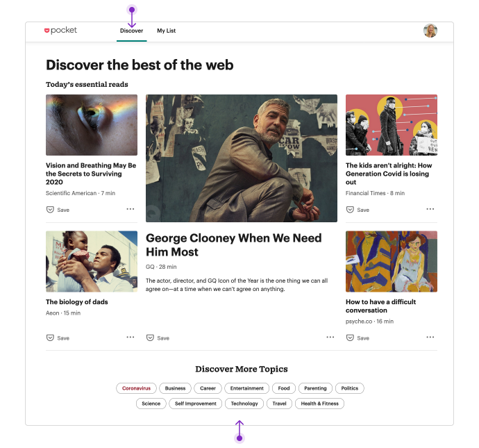Save the Generation Covid article
Screen dimensions: 479x448
point(358,210)
